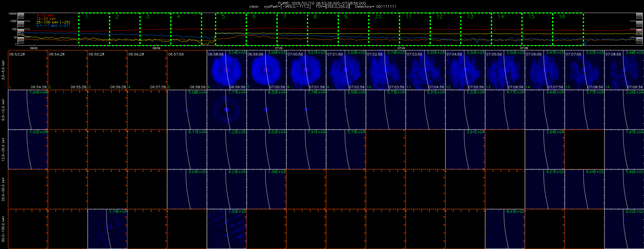Open the 3.0-6.0 keV image labeled 3.24E+03
The image size is (644, 249).
coord(227,70)
